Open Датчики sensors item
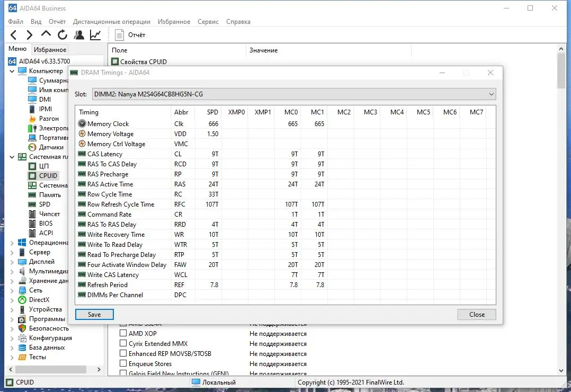This screenshot has width=571, height=392. tap(51, 147)
